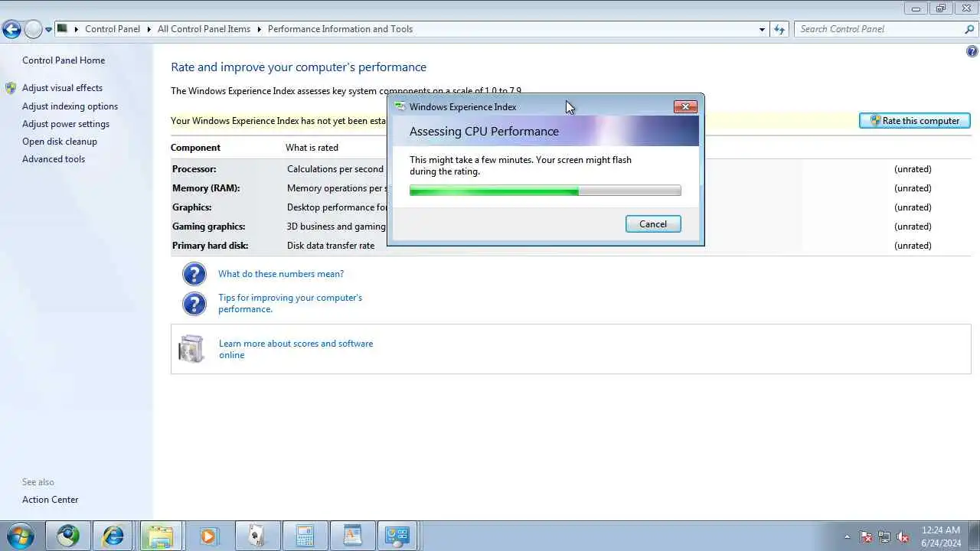This screenshot has width=980, height=551.
Task: Open the muted speaker volume icon
Action: coord(903,536)
